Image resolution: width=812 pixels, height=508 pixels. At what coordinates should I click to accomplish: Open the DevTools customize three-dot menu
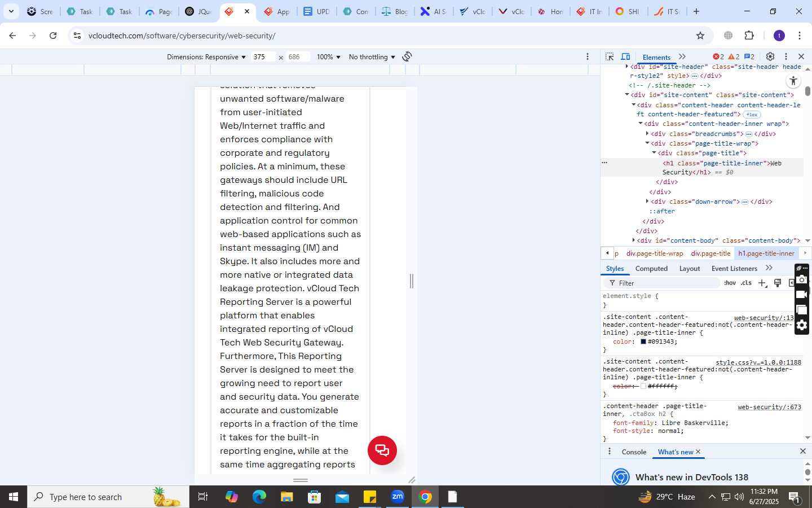pos(786,56)
